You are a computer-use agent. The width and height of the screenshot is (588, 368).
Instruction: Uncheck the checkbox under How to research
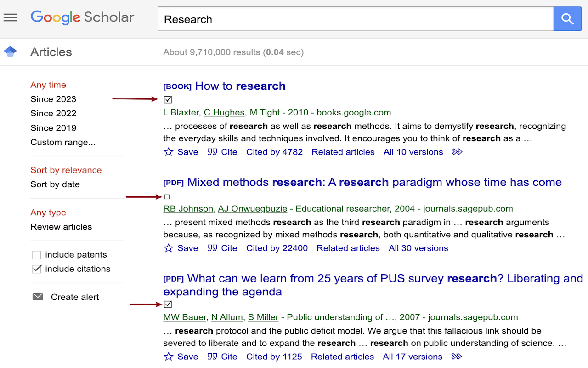(x=168, y=99)
